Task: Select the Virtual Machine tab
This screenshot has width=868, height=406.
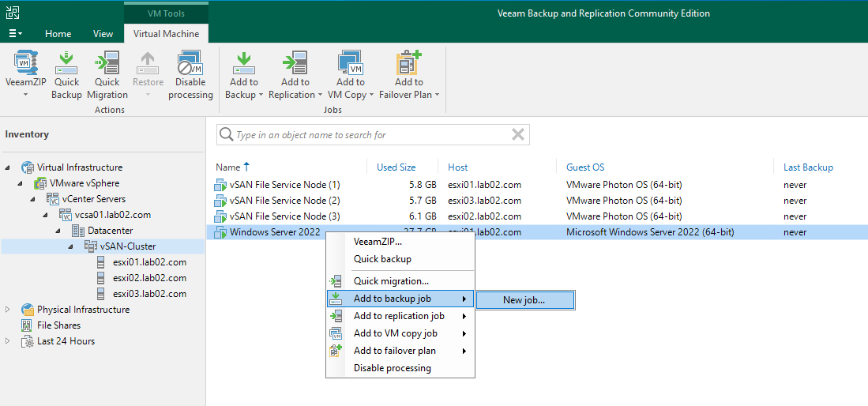Action: coord(166,34)
